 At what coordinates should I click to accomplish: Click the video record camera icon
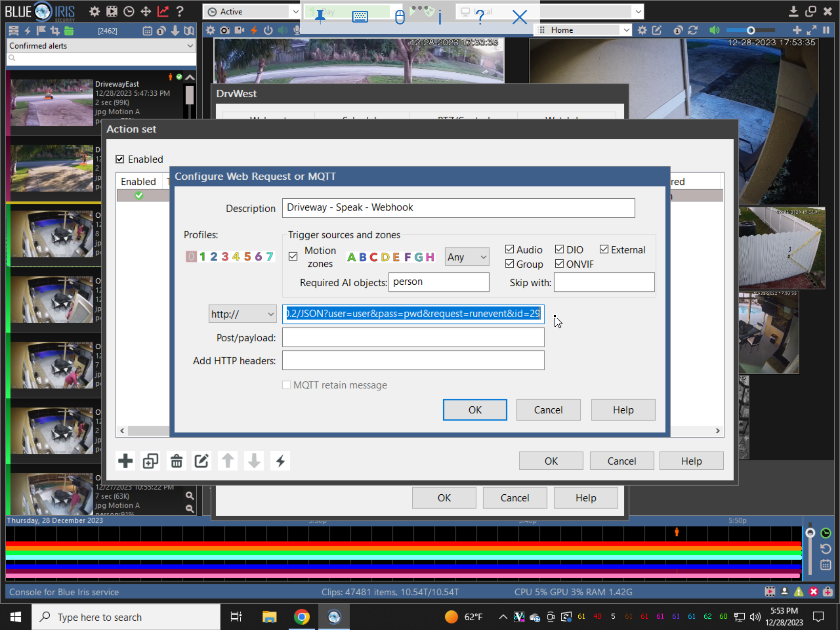pyautogui.click(x=239, y=30)
